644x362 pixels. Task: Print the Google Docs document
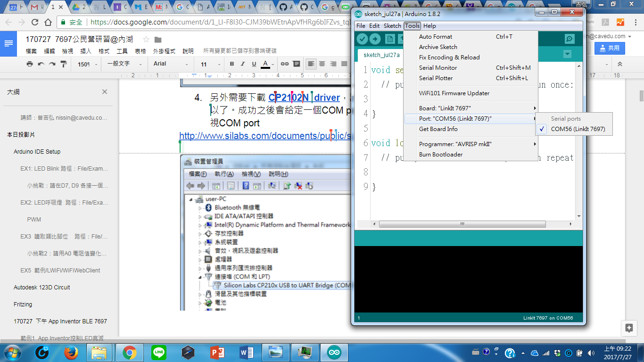(x=30, y=64)
